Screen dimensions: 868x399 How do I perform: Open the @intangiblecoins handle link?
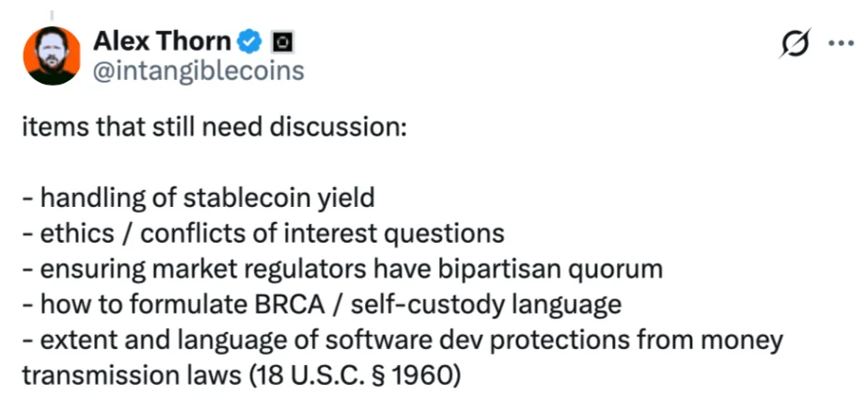click(198, 71)
